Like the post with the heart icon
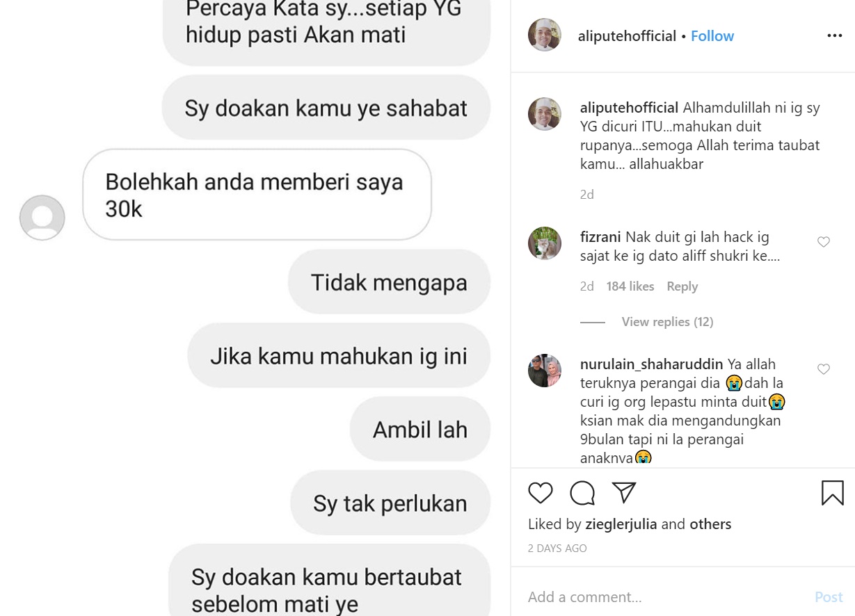Viewport: 855px width, 616px height. (541, 493)
